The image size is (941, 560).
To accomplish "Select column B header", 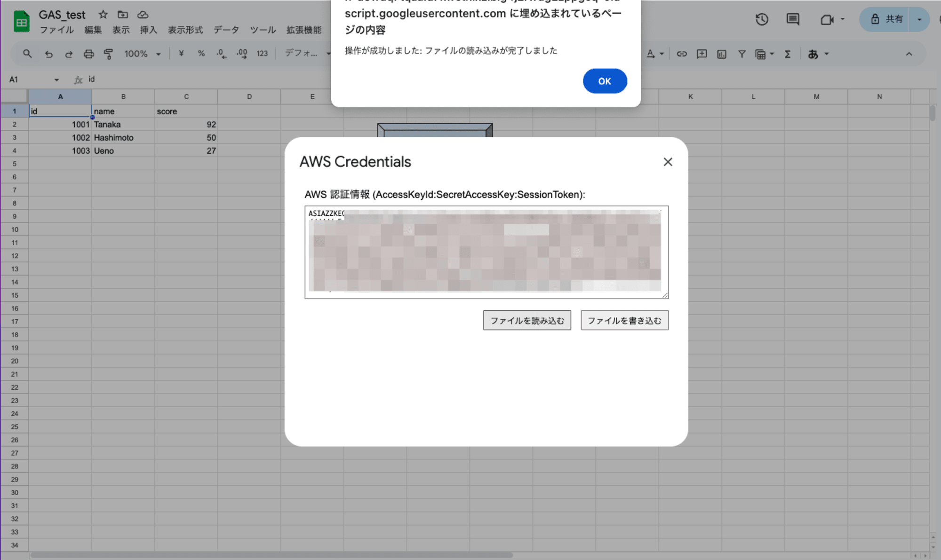I will coord(123,96).
